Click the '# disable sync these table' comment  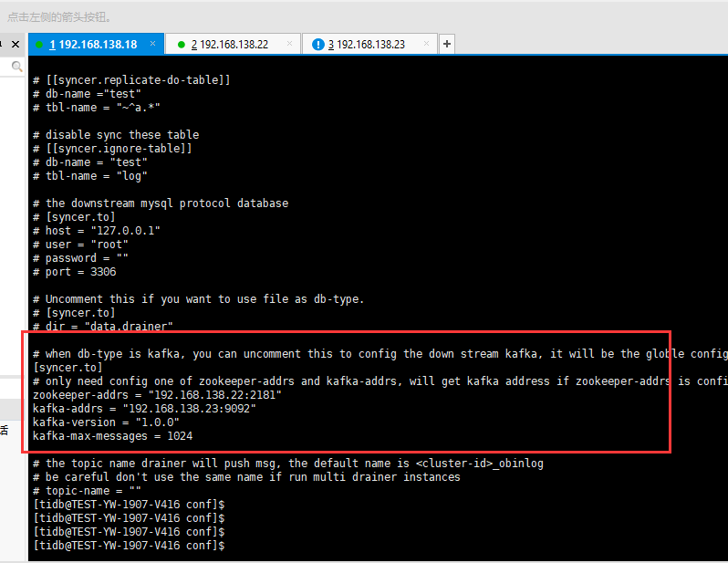[116, 135]
